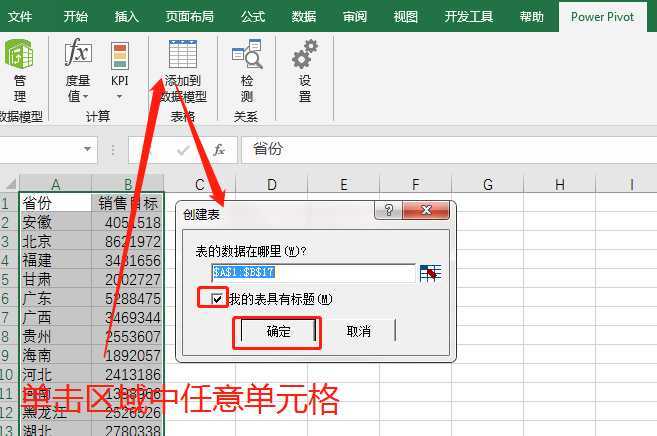
Task: Click the 取消 button
Action: click(359, 331)
